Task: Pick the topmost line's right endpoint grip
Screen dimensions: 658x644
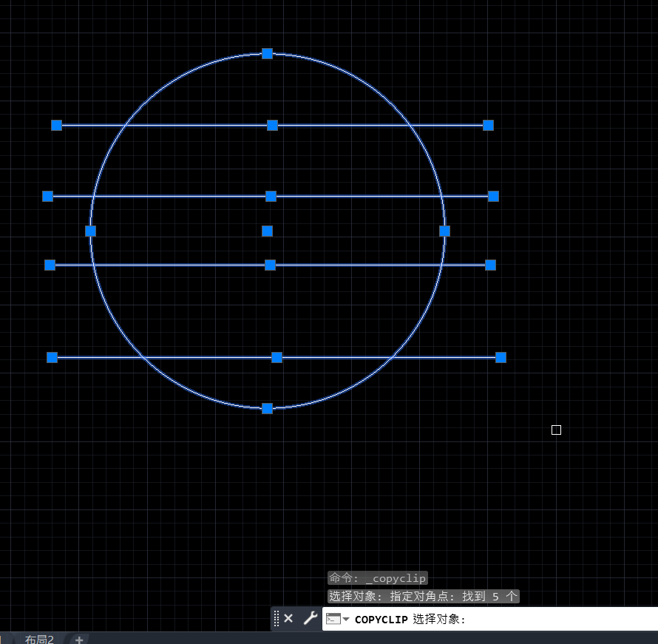Action: (488, 125)
